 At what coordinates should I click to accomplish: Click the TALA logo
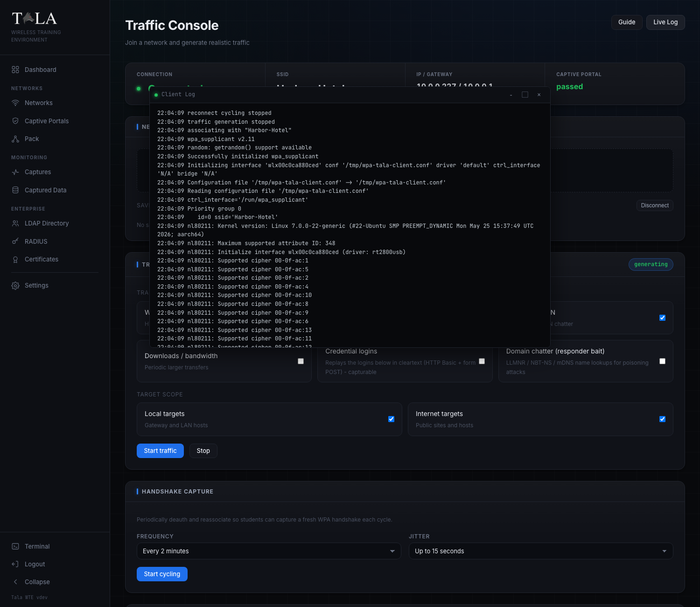[x=35, y=19]
